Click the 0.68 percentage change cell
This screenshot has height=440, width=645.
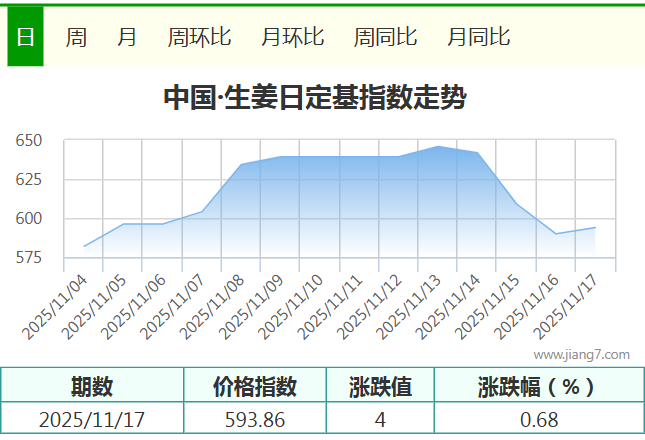point(538,419)
